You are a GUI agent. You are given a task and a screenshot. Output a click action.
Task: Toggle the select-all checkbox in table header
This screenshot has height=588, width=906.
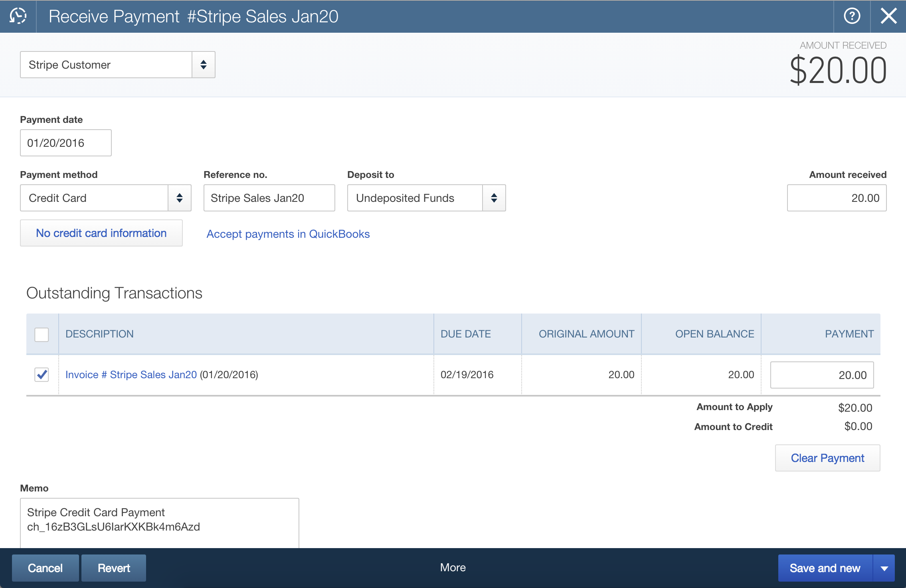[x=42, y=334]
